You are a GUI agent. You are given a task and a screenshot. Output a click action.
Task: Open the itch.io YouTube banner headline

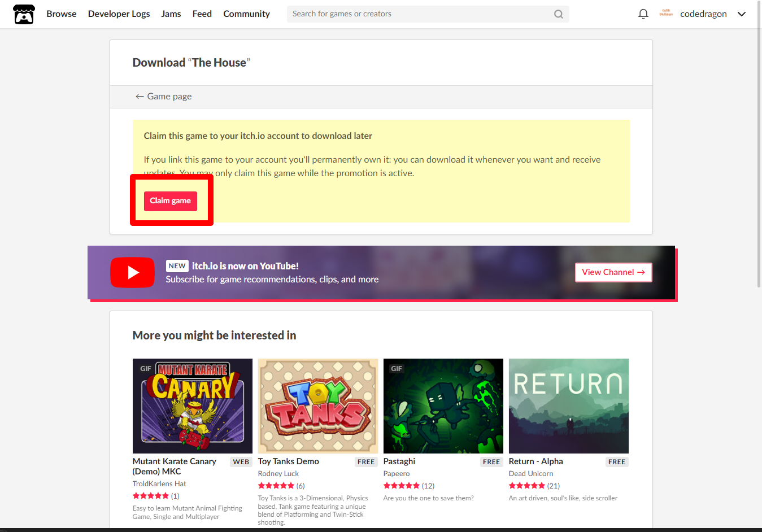coord(245,266)
